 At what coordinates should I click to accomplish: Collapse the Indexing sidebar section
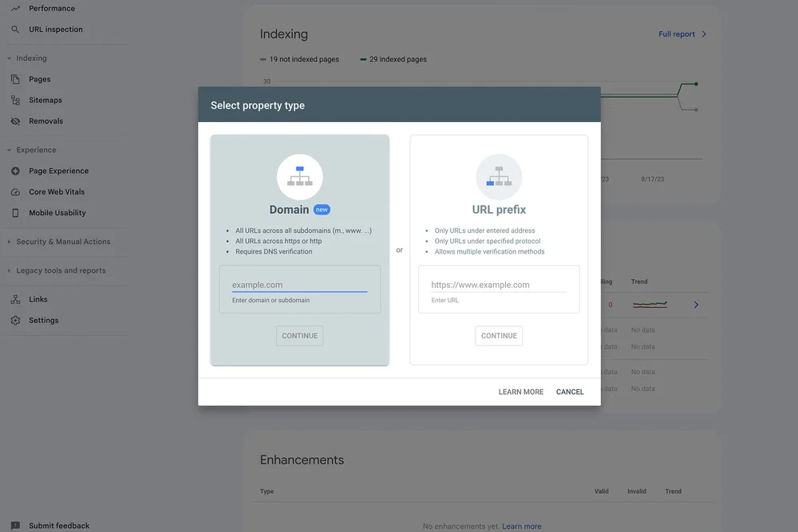pos(8,57)
